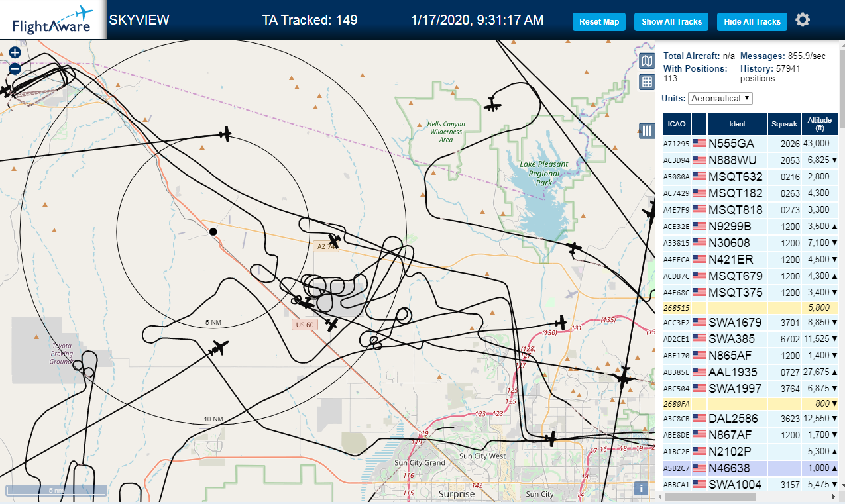Select the SWA1997 aircraft row

pyautogui.click(x=750, y=388)
